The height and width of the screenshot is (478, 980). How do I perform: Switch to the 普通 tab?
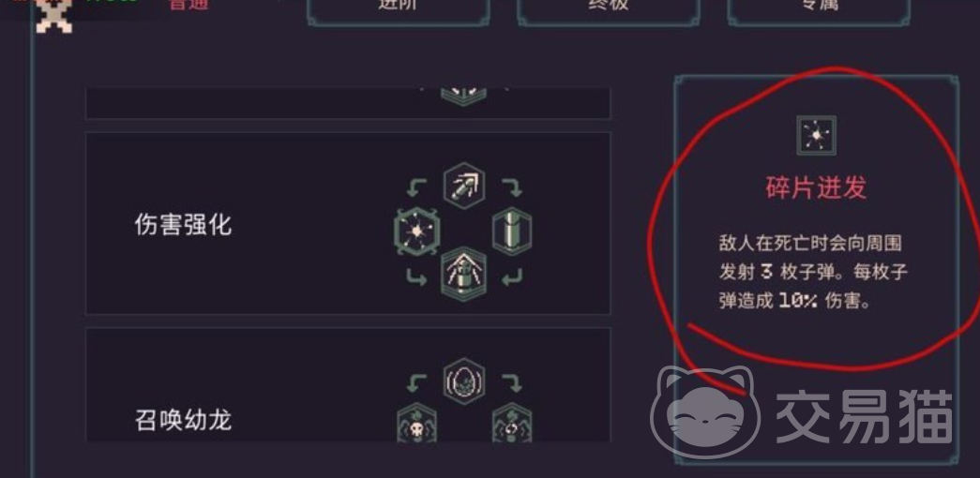click(189, 5)
